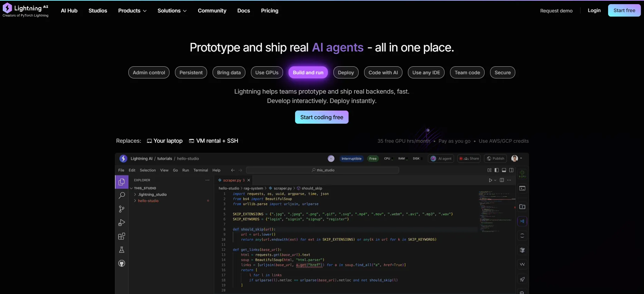Select the 'Use GPUs' feature tab
The width and height of the screenshot is (644, 294).
(x=267, y=73)
